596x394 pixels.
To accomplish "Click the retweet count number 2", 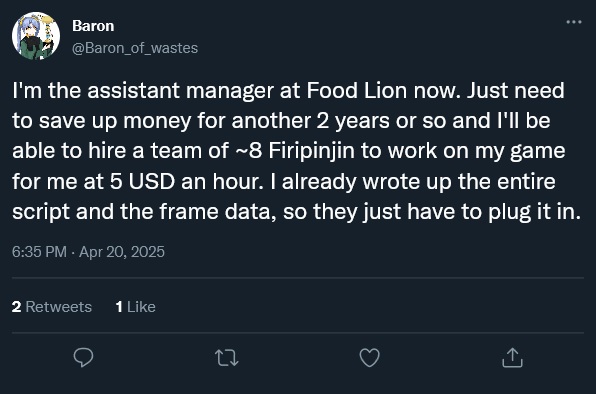I will point(16,307).
